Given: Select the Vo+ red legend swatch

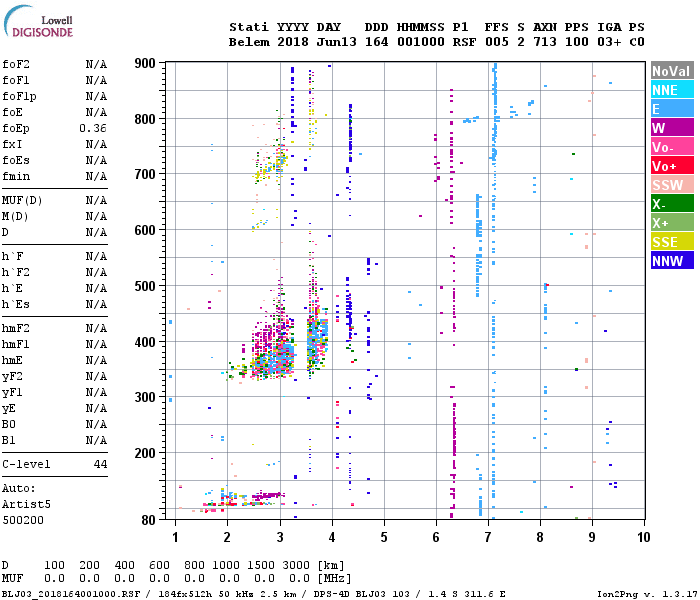Looking at the screenshot, I should pyautogui.click(x=672, y=166).
